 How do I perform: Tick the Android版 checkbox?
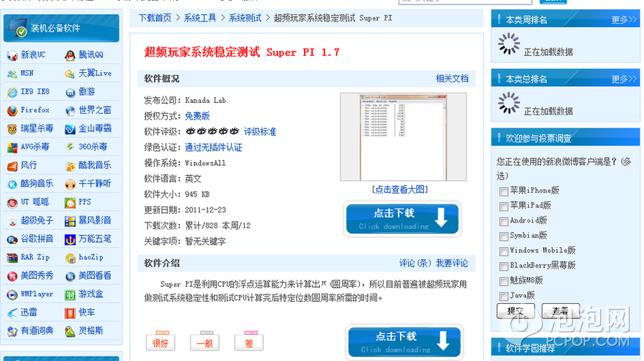click(x=504, y=221)
